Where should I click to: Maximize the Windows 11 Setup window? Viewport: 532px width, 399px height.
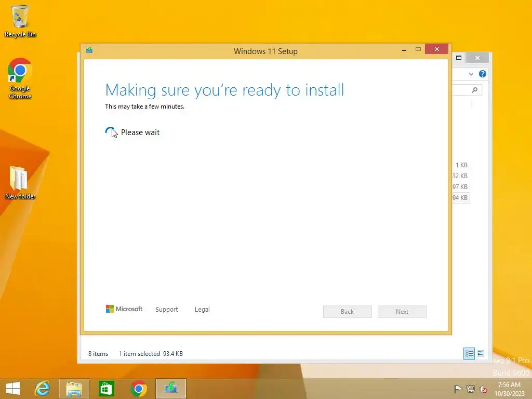pyautogui.click(x=418, y=49)
